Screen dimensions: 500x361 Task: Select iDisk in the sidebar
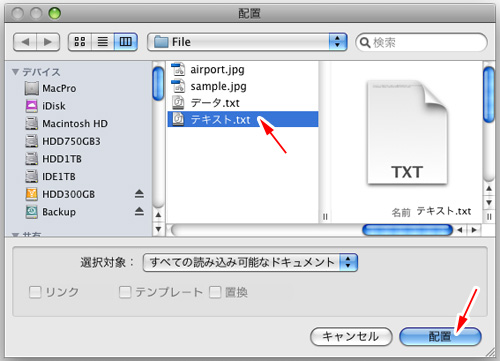[54, 106]
